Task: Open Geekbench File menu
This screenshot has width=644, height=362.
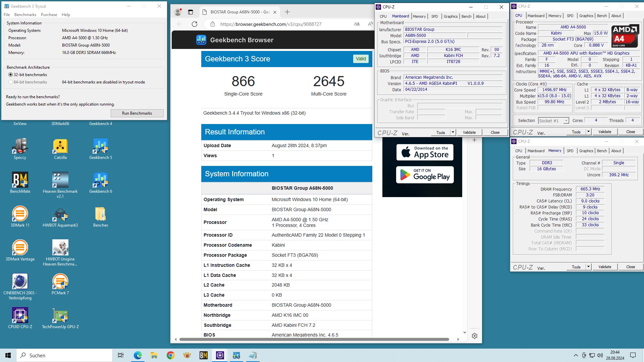Action: point(7,15)
